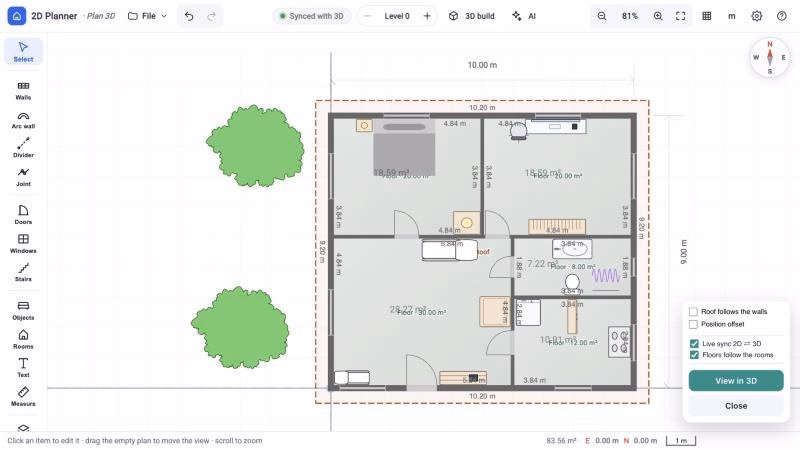800x450 pixels.
Task: Select the Stairs tool
Action: [23, 272]
